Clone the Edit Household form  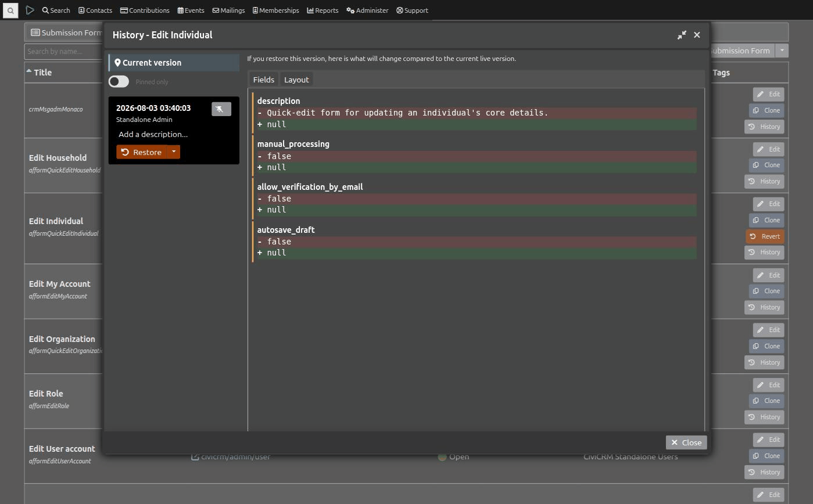pyautogui.click(x=767, y=165)
